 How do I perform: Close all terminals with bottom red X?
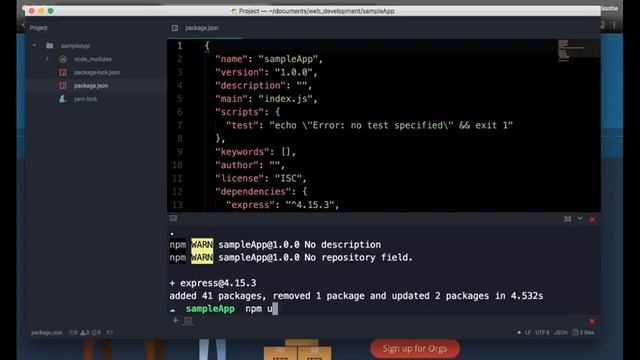click(592, 321)
